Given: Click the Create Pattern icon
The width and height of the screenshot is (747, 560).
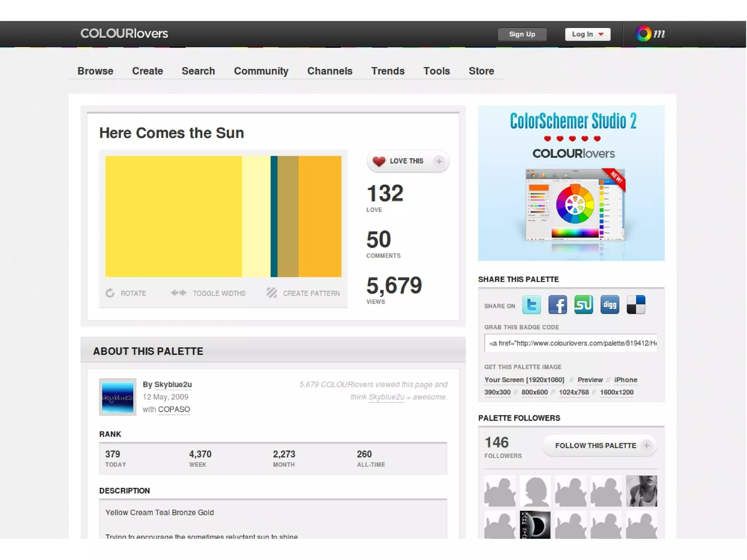Looking at the screenshot, I should 272,293.
